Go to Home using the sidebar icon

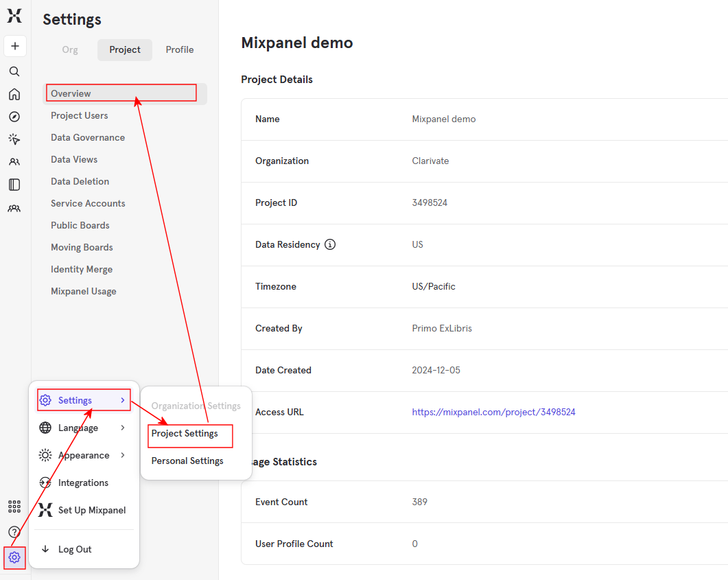14,94
